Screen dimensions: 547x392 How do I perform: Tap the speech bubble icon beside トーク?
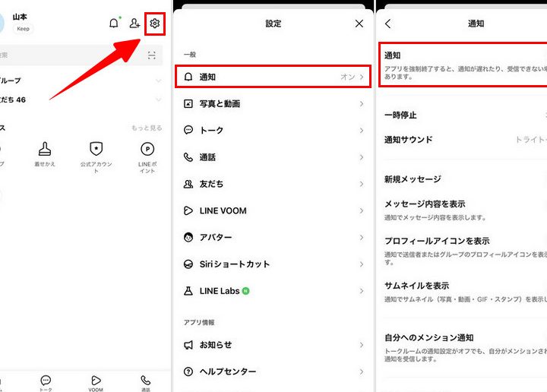point(188,130)
